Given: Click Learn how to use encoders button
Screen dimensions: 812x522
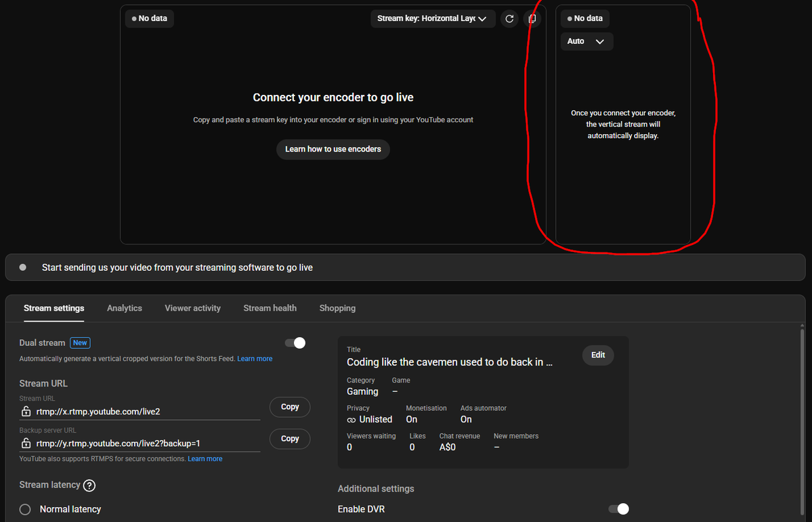Looking at the screenshot, I should coord(333,149).
